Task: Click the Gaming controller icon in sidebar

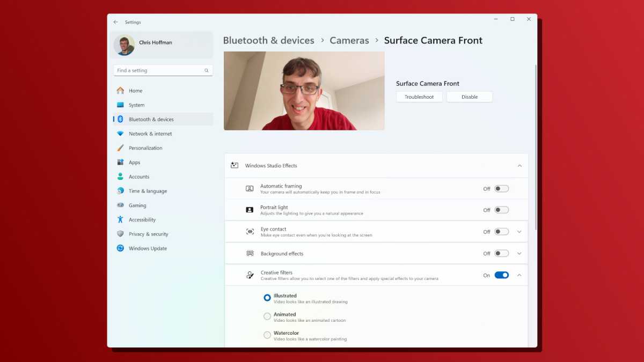Action: pos(120,205)
